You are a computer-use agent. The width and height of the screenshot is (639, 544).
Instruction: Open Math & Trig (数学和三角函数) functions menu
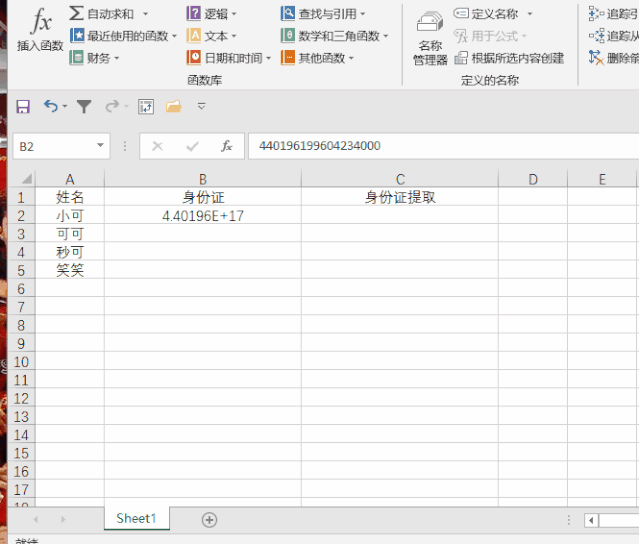[x=334, y=36]
